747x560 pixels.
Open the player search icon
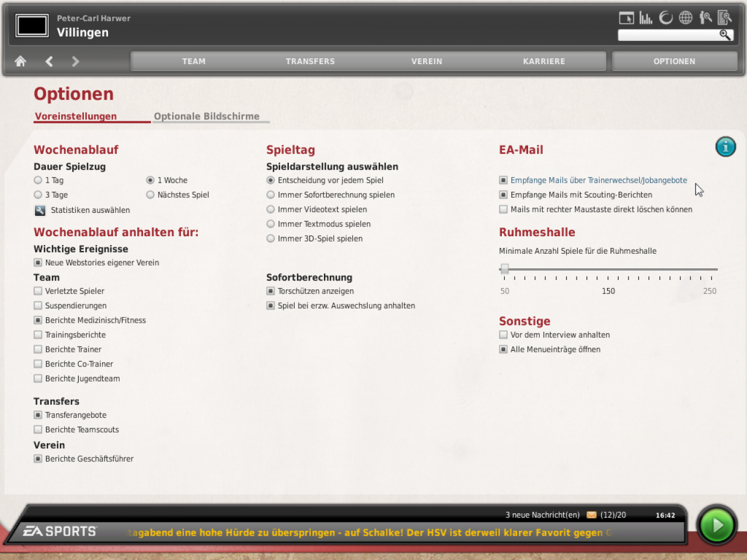pos(706,18)
